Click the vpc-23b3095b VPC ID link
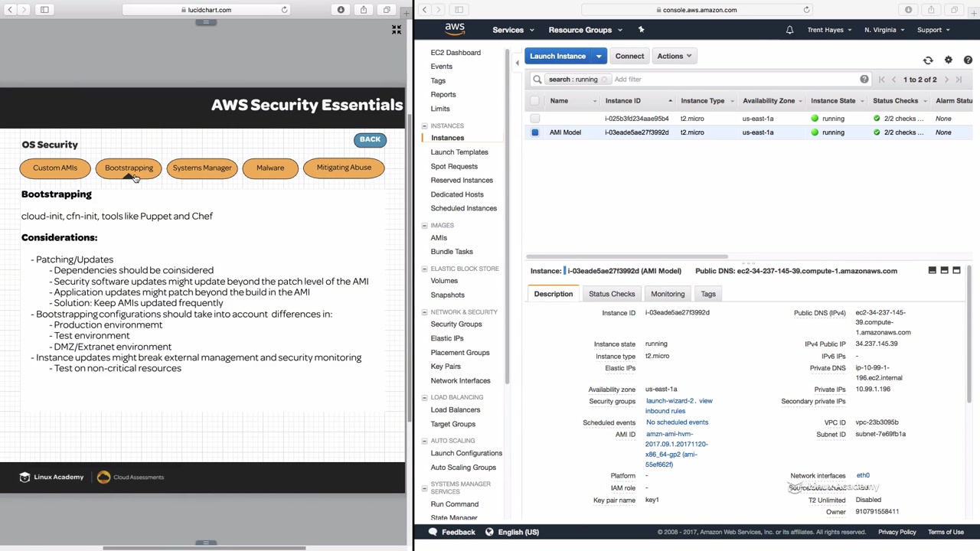This screenshot has height=551, width=980. (877, 422)
